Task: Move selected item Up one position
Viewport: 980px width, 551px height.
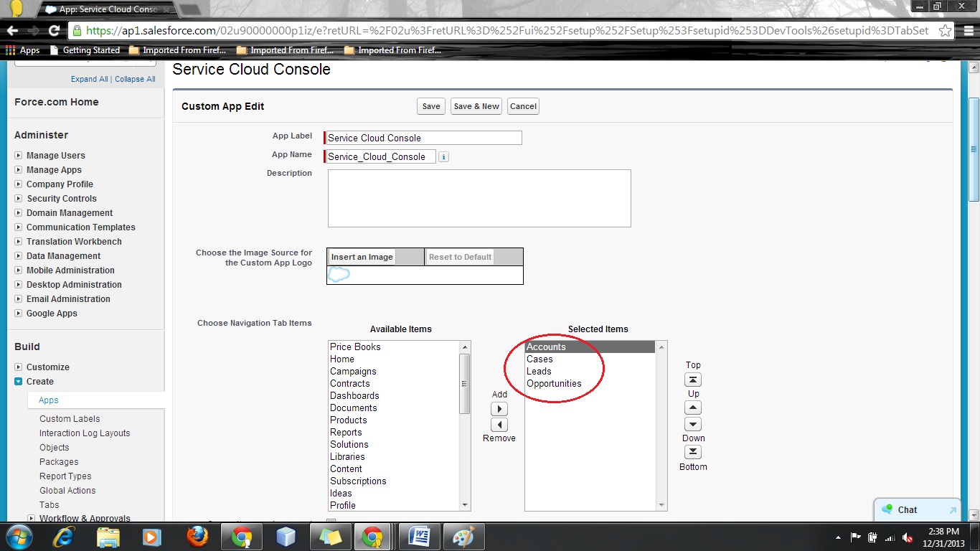Action: 693,408
